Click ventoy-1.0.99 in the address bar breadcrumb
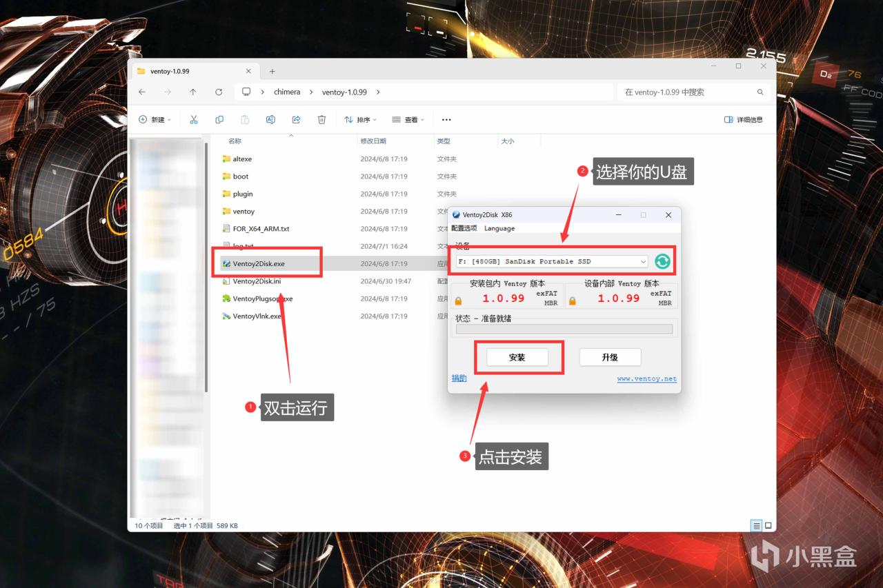883x588 pixels. [x=344, y=92]
